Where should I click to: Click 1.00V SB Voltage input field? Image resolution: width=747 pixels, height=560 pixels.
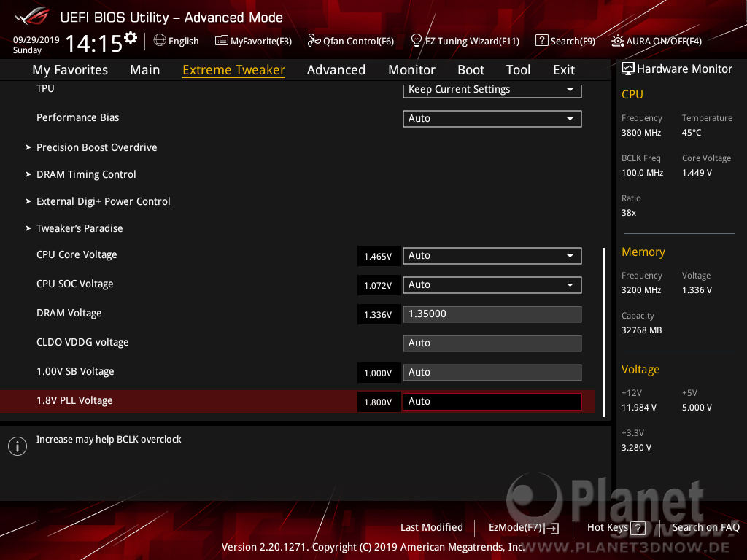point(492,373)
